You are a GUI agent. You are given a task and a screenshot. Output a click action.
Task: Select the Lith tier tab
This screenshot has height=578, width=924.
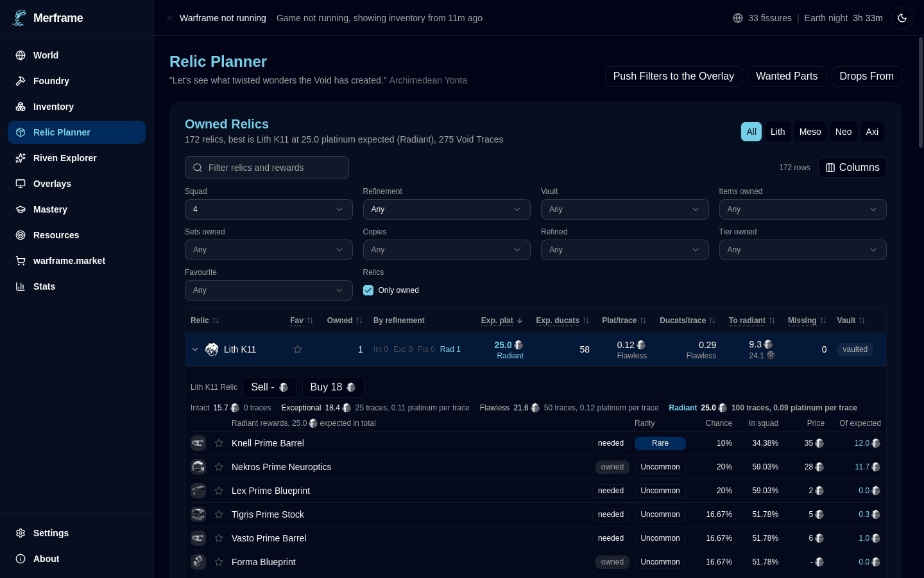click(778, 132)
